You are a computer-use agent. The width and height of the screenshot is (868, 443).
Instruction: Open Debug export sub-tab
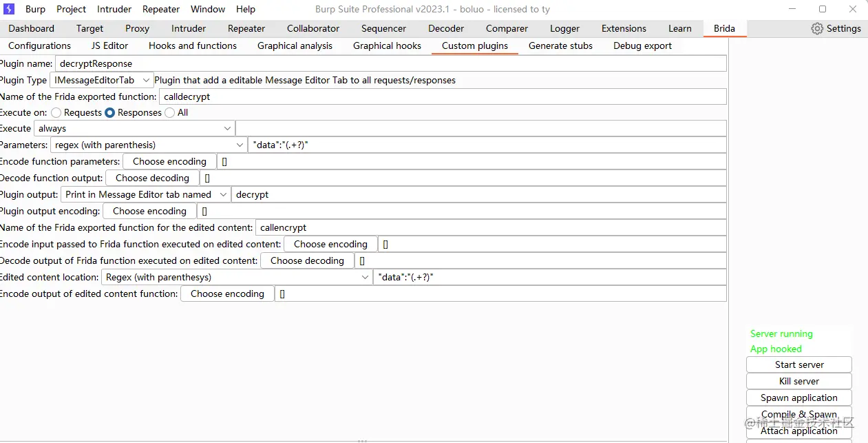coord(642,45)
